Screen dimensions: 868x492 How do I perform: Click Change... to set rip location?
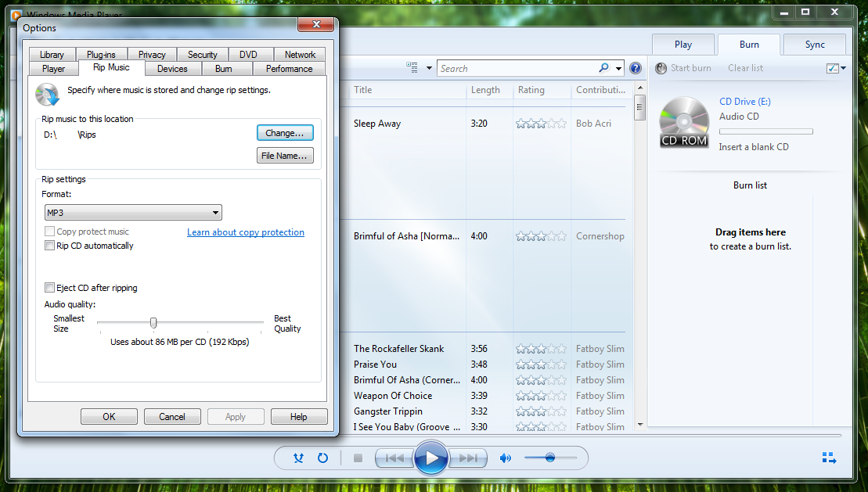(285, 133)
